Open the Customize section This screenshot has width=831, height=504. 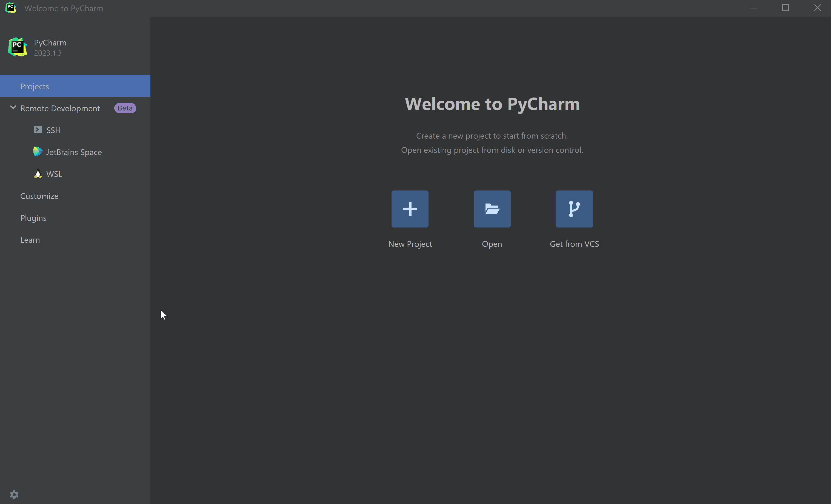pyautogui.click(x=39, y=196)
